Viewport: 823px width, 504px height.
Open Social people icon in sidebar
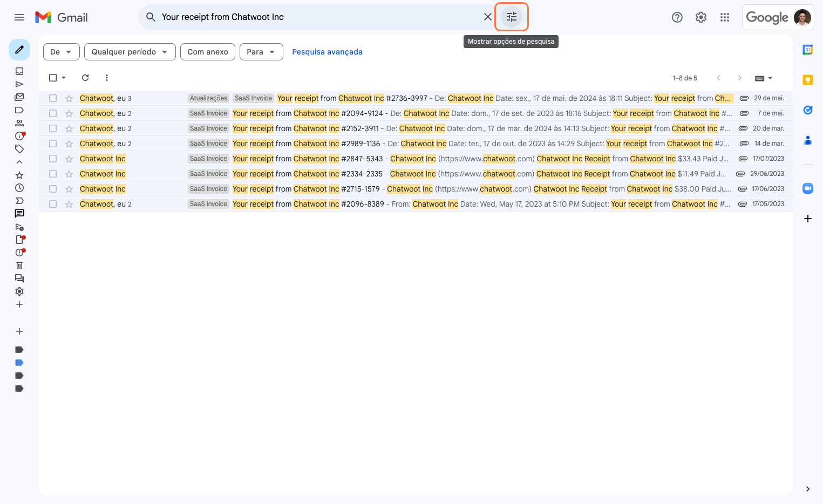[x=19, y=123]
